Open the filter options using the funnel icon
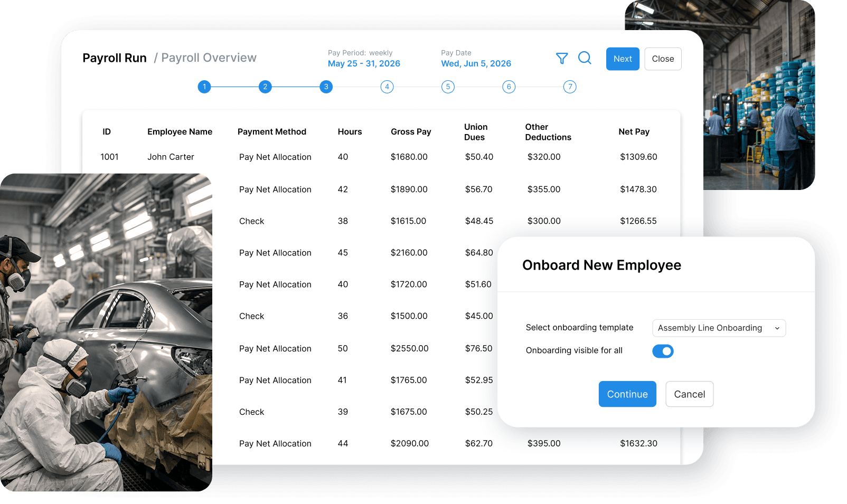 coord(562,59)
